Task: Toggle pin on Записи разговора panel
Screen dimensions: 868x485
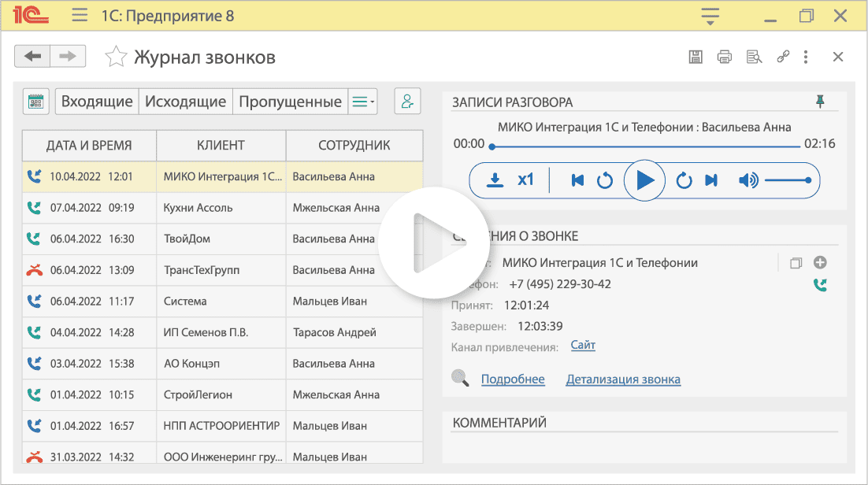Action: (x=820, y=101)
